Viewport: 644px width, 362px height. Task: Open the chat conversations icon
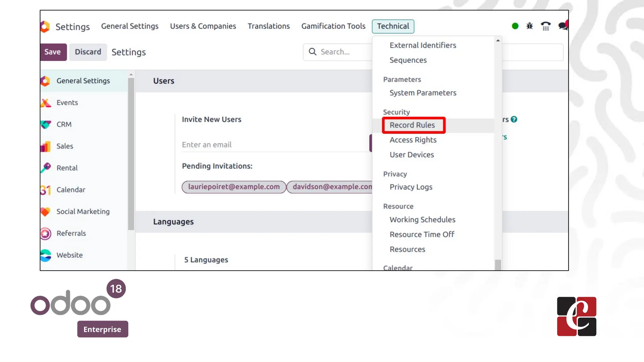tap(563, 26)
